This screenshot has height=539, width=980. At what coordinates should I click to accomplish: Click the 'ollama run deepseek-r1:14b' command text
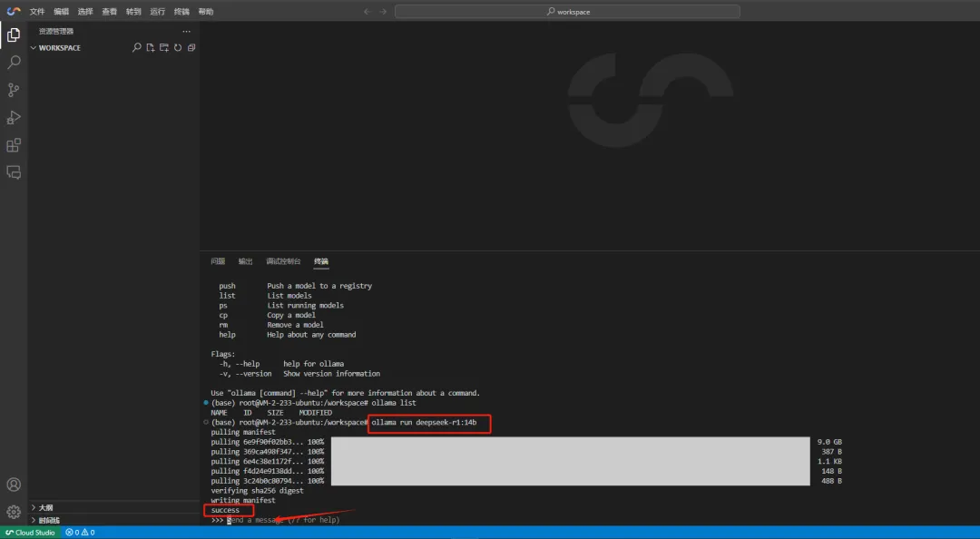coord(424,423)
